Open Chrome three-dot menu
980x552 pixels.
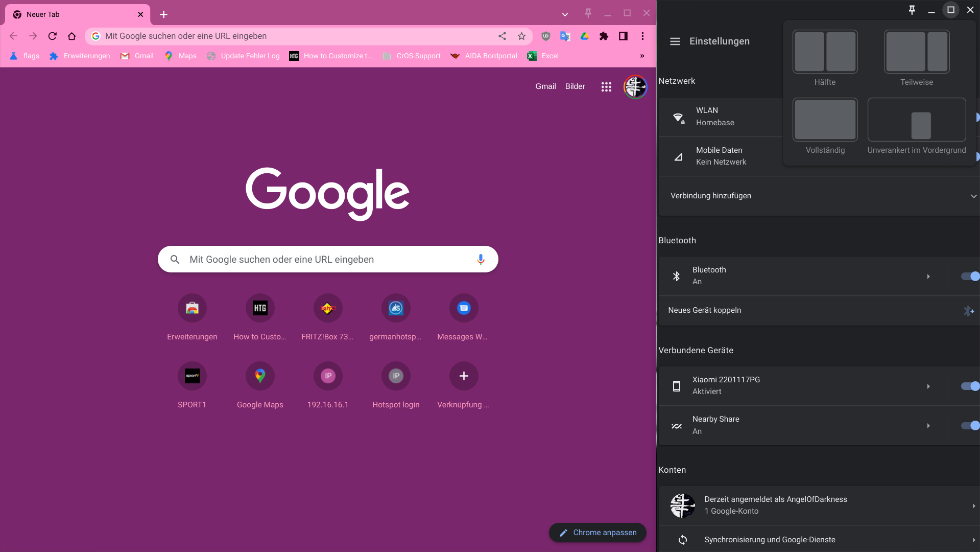click(642, 36)
